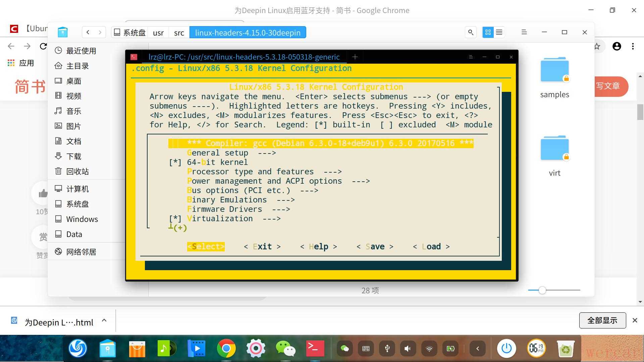Expand dock tray collapse arrow

pos(478,349)
